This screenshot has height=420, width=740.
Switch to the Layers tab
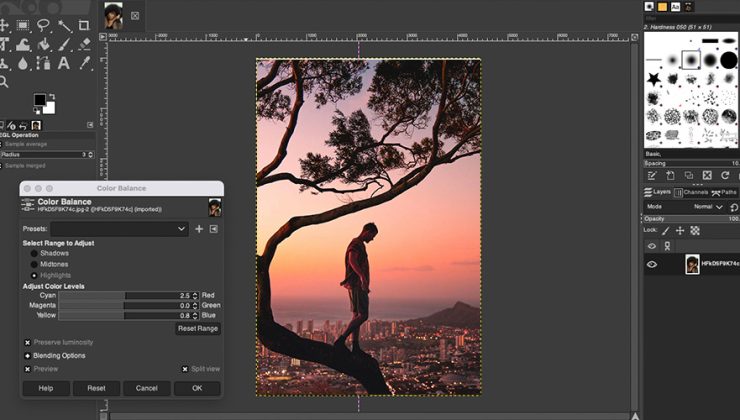[x=658, y=193]
